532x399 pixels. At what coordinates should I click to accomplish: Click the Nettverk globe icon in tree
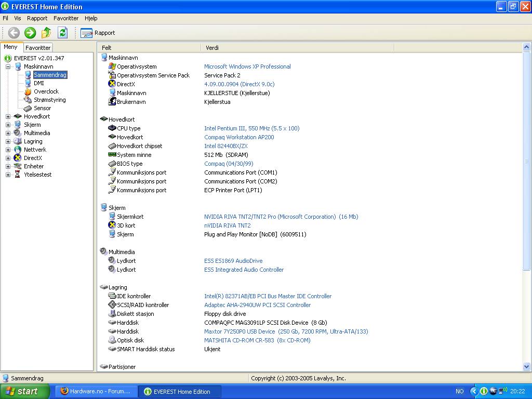[18, 150]
